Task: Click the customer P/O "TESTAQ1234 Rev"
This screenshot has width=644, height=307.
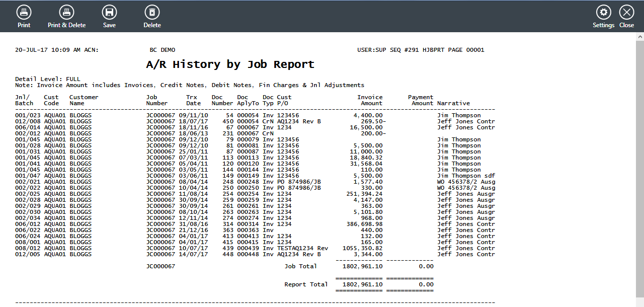Action: click(x=302, y=248)
